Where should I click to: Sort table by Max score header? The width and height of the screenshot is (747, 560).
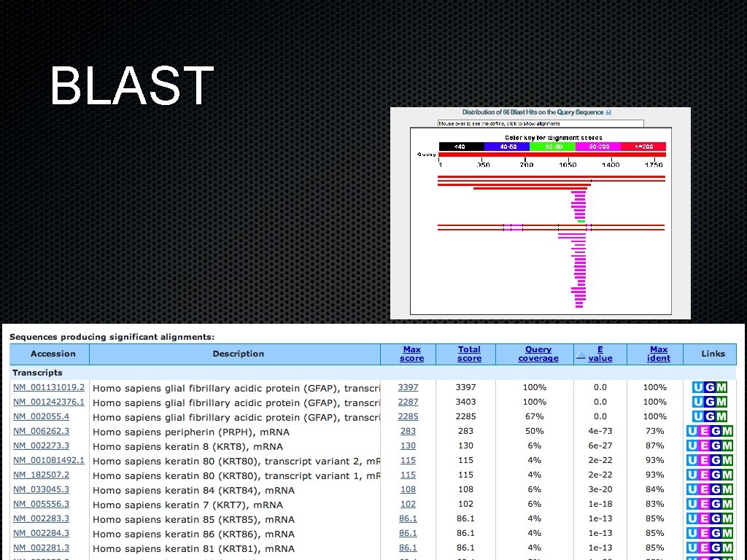(x=411, y=354)
